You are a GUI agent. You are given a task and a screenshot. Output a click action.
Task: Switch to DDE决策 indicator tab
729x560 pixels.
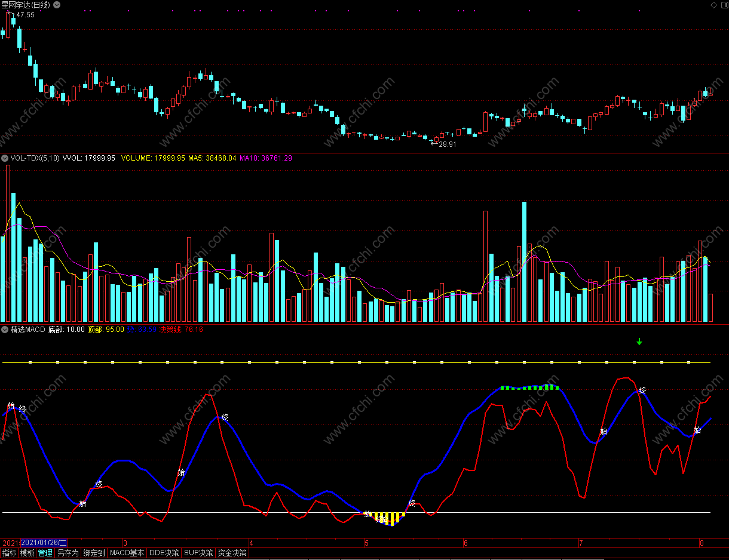(164, 553)
